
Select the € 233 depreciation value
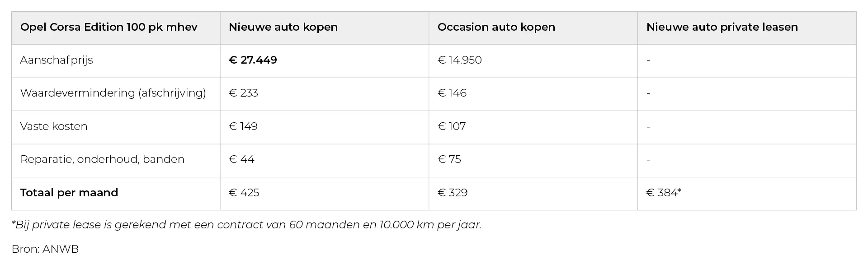click(x=243, y=93)
